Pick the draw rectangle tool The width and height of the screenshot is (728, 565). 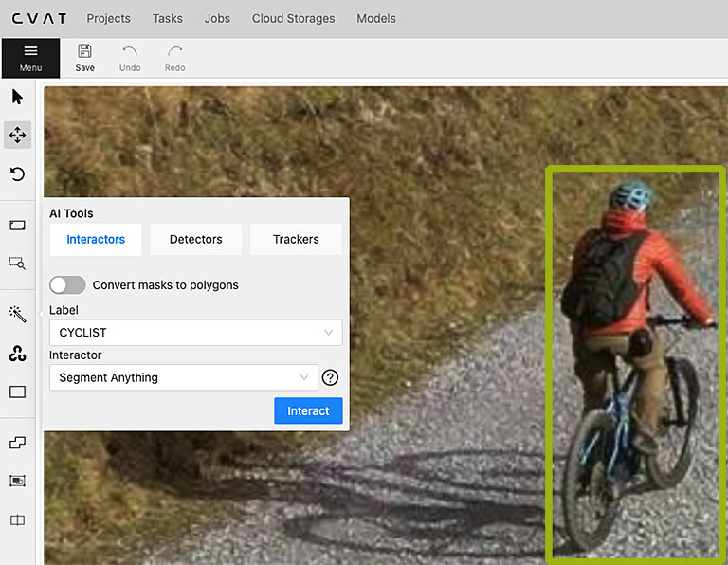tap(17, 392)
